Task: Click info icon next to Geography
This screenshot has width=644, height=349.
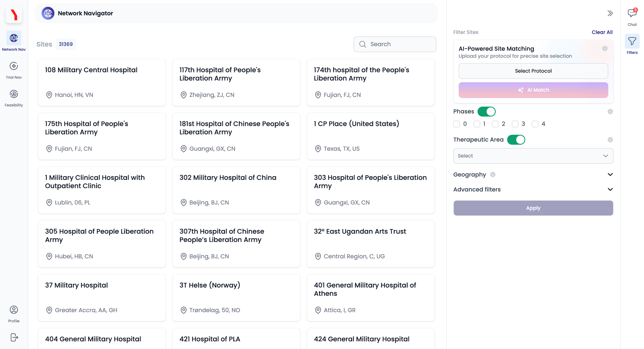Action: coord(493,174)
